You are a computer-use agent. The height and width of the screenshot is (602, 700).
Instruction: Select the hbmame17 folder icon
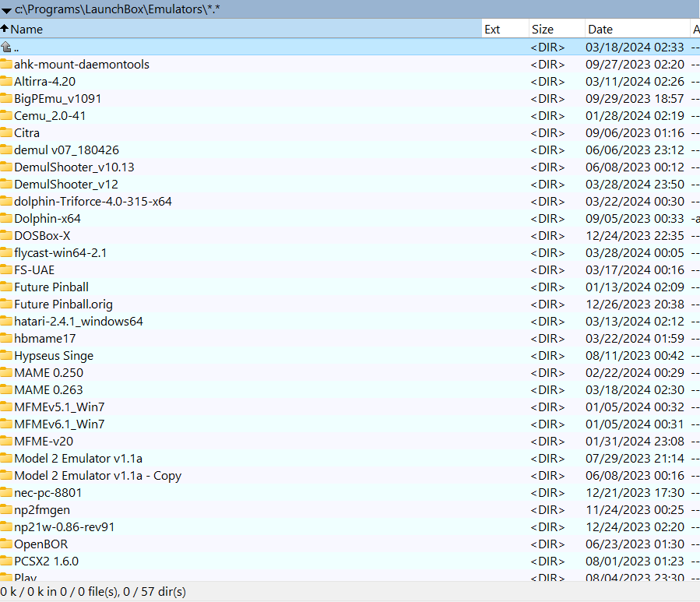pos(6,338)
